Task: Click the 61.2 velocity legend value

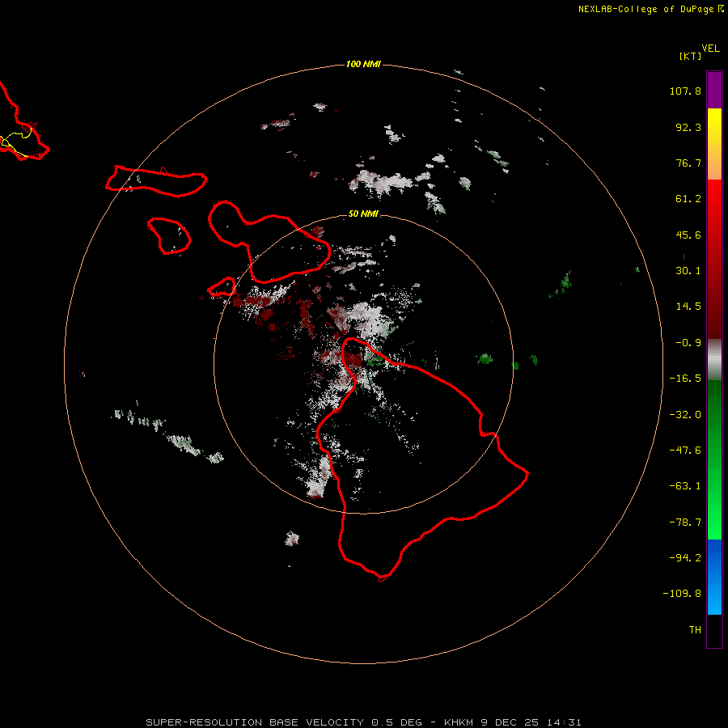Action: coord(688,199)
